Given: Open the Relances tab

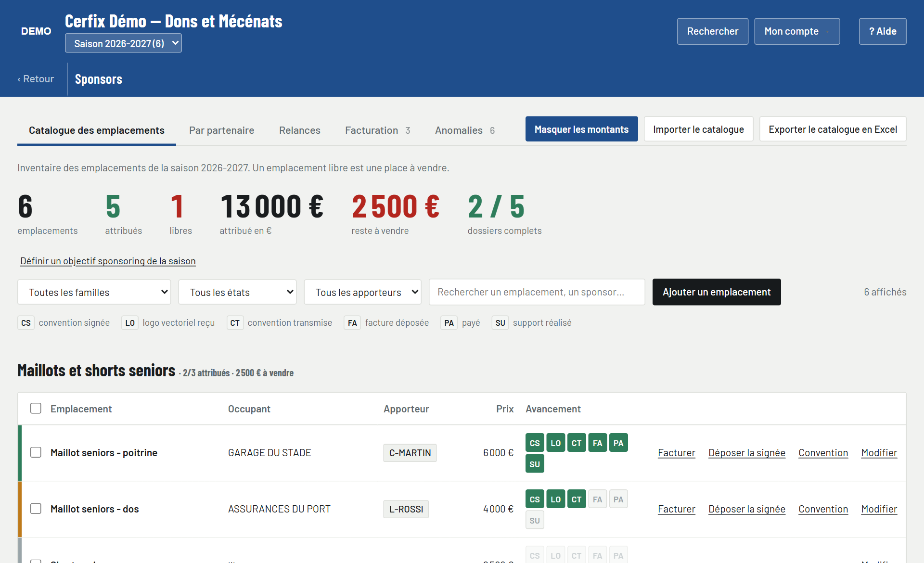Looking at the screenshot, I should click(299, 130).
